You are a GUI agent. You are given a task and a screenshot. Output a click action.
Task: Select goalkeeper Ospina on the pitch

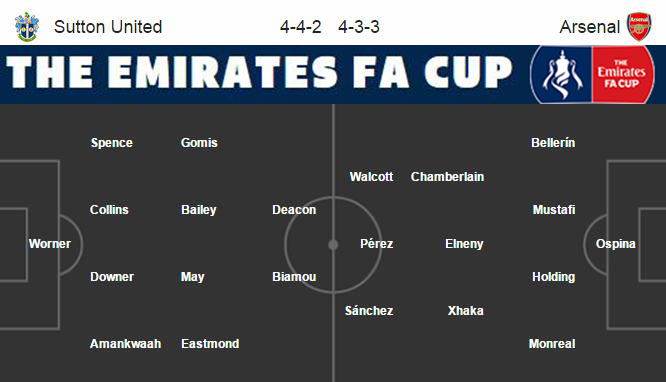615,243
